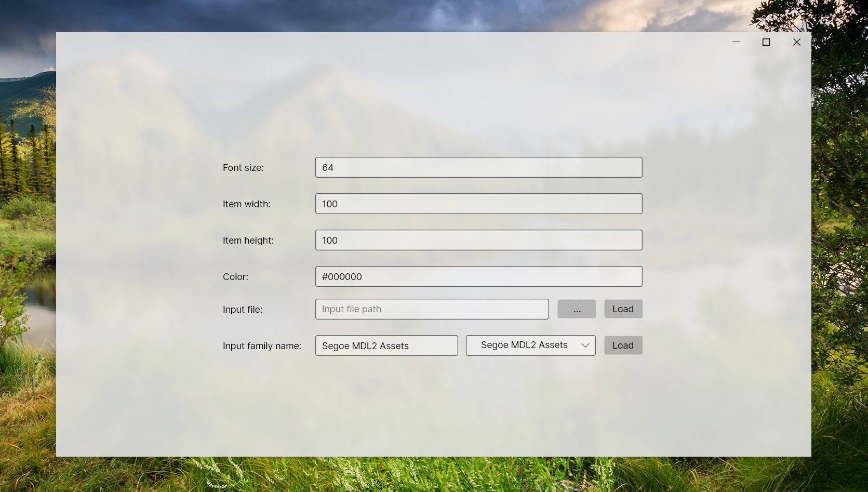Minimize the application window
Image resolution: width=868 pixels, height=492 pixels.
coord(736,42)
